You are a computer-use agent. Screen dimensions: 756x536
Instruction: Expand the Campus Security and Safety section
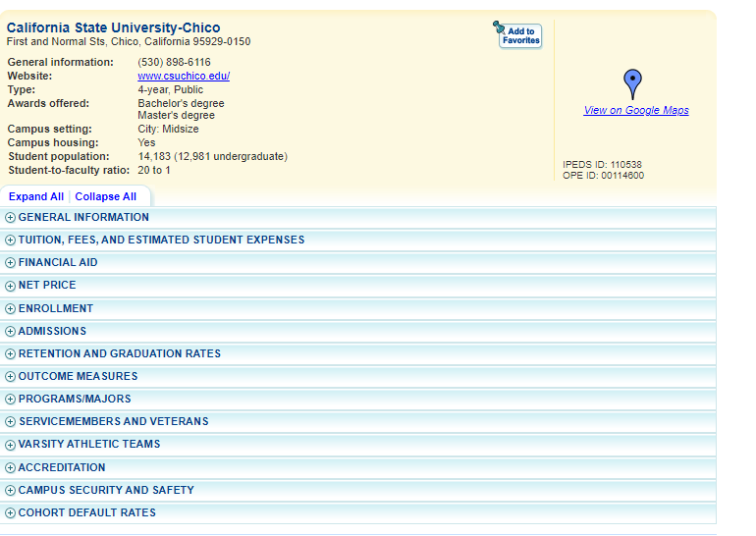pyautogui.click(x=357, y=490)
